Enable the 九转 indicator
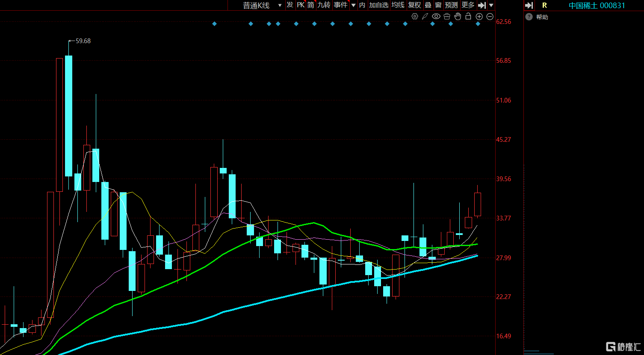The image size is (644, 355). [x=324, y=5]
